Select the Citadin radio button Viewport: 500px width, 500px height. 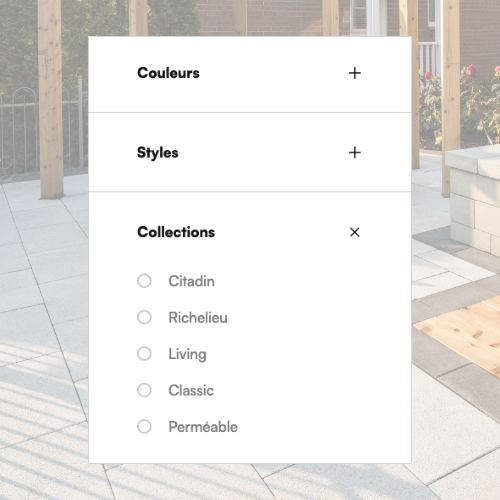tap(144, 281)
